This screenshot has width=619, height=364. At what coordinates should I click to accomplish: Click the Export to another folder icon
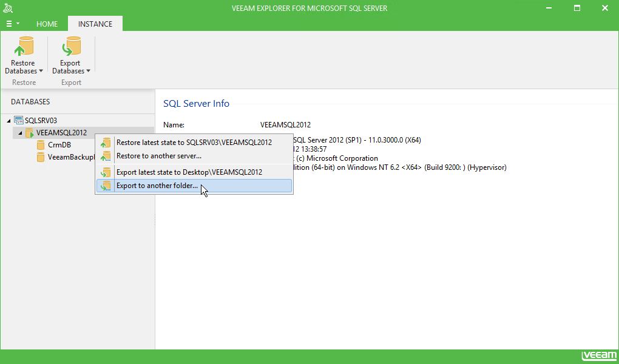pos(106,186)
